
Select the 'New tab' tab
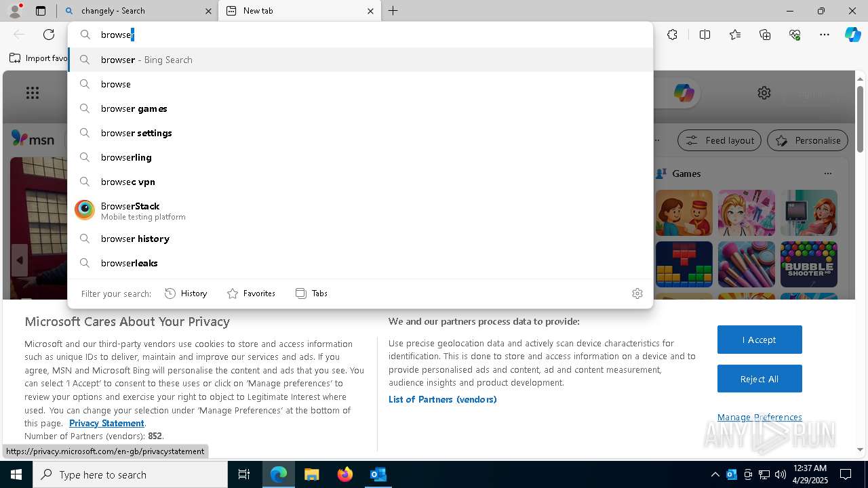300,11
